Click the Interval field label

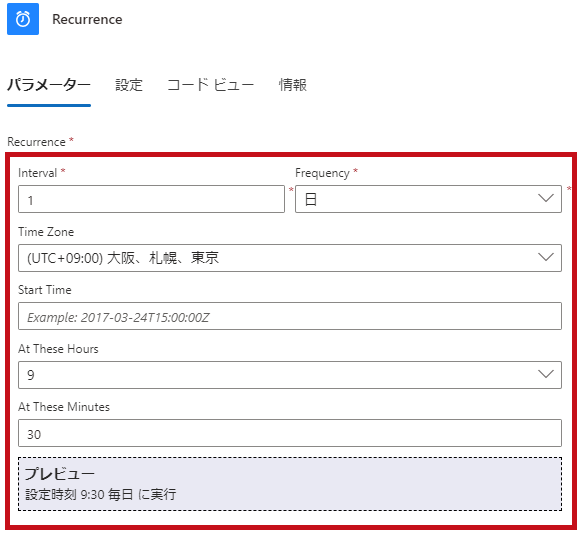[x=37, y=173]
